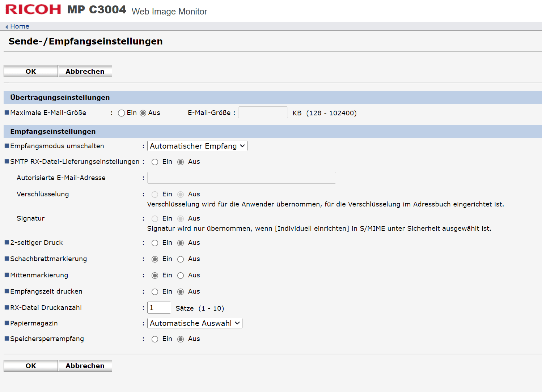542x392 pixels.
Task: Turn off 2-seitiger Druck
Action: 181,243
